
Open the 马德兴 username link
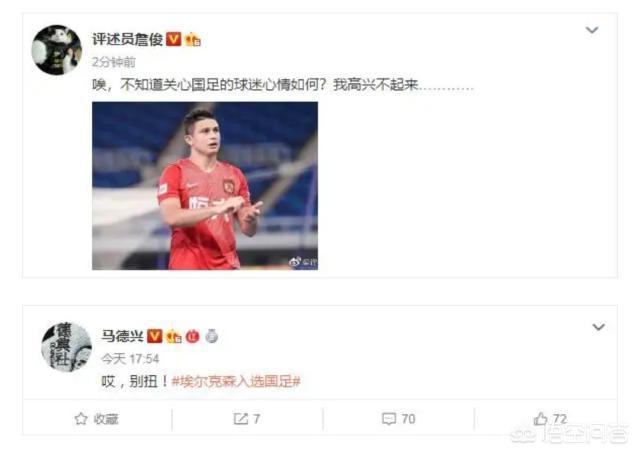[x=122, y=336]
